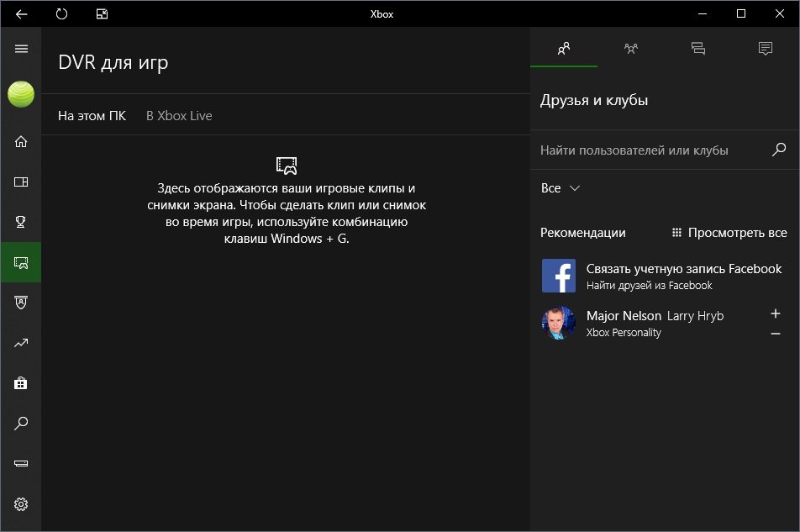Viewport: 800px width, 532px height.
Task: Expand the 'Все' filter dropdown
Action: tap(561, 188)
